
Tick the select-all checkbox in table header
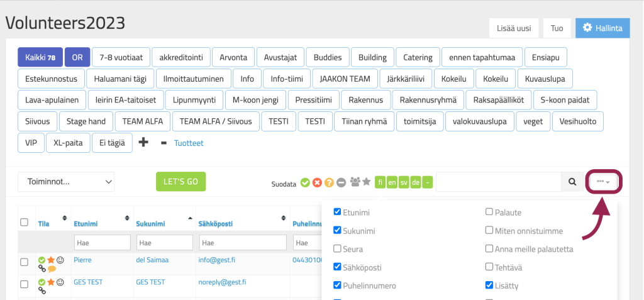click(x=25, y=222)
